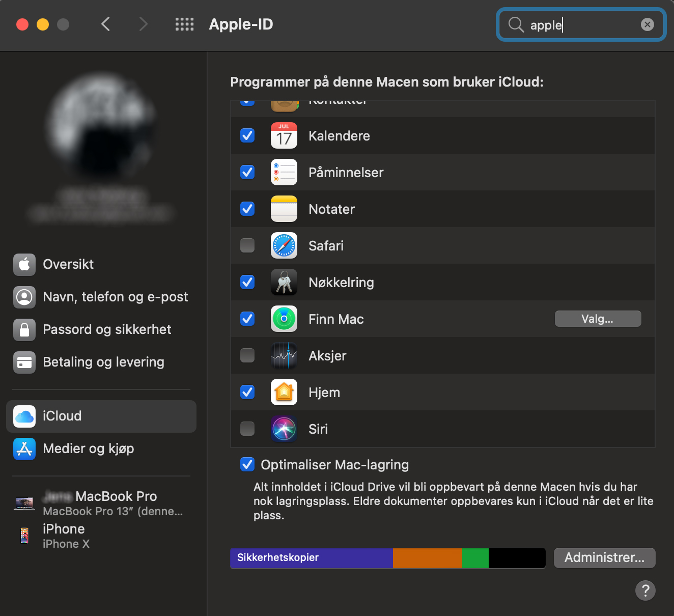
Task: Click the App Store icon for Medier og kjøp
Action: coord(24,449)
